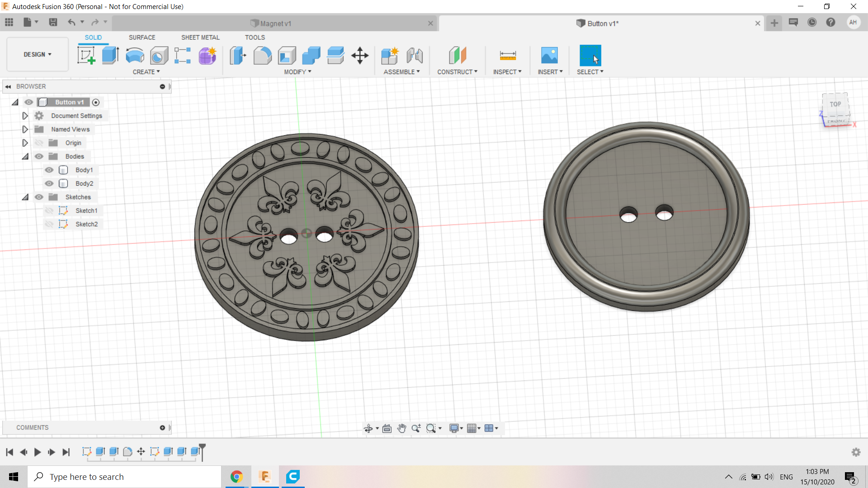Open the Shell tool
868x488 pixels.
(x=287, y=55)
